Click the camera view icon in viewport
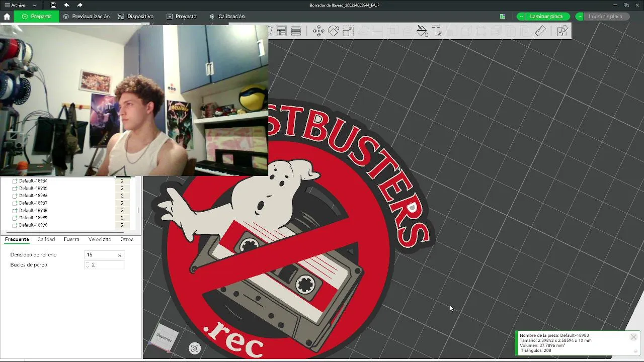The height and width of the screenshot is (362, 644). [x=195, y=348]
